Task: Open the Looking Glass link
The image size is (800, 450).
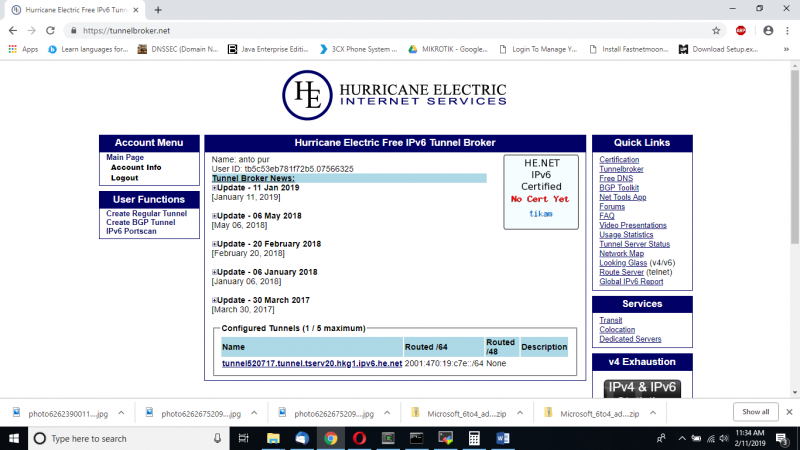Action: coord(623,263)
